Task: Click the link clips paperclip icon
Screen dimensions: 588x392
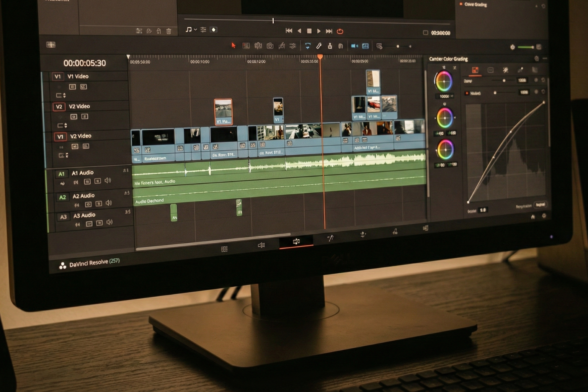Action: [x=318, y=46]
